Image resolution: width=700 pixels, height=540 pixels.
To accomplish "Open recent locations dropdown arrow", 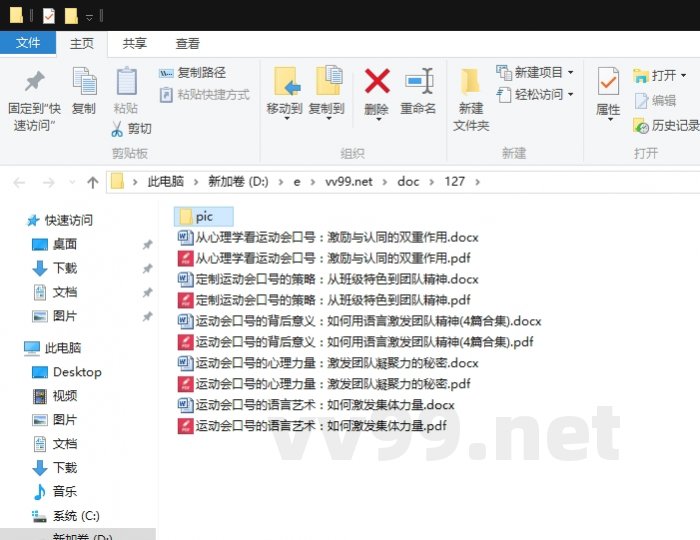I will 71,182.
